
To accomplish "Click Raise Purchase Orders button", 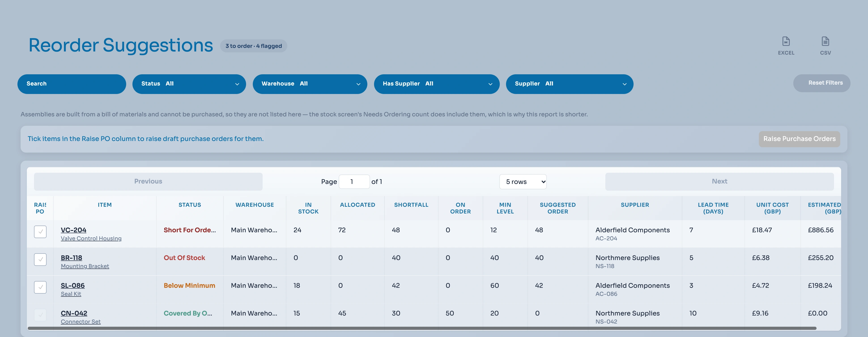I will point(799,139).
